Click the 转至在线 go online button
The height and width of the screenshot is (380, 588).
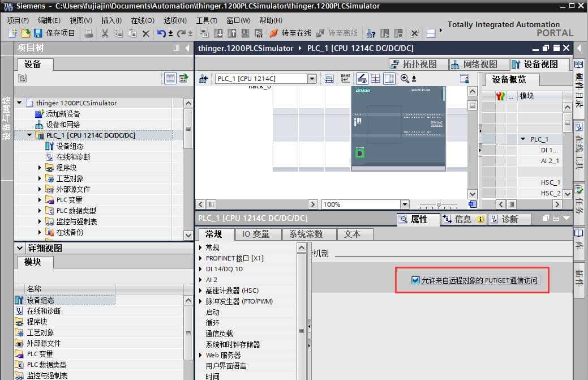pyautogui.click(x=290, y=33)
